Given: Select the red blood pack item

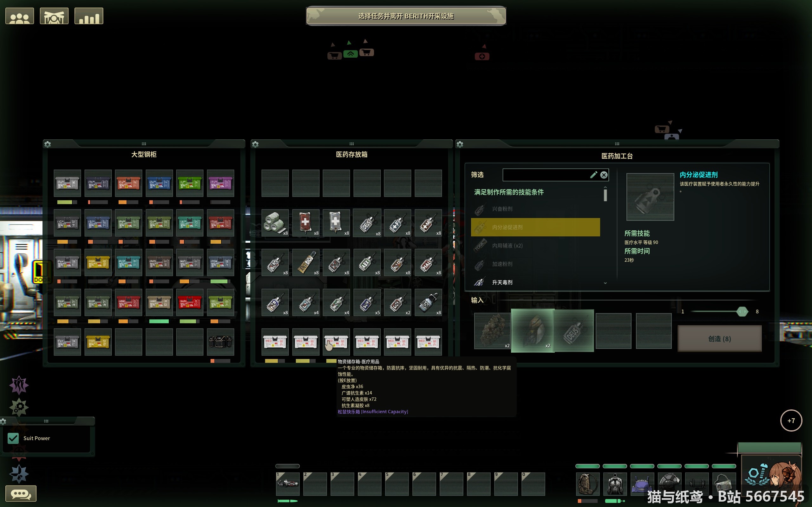Looking at the screenshot, I should [306, 223].
